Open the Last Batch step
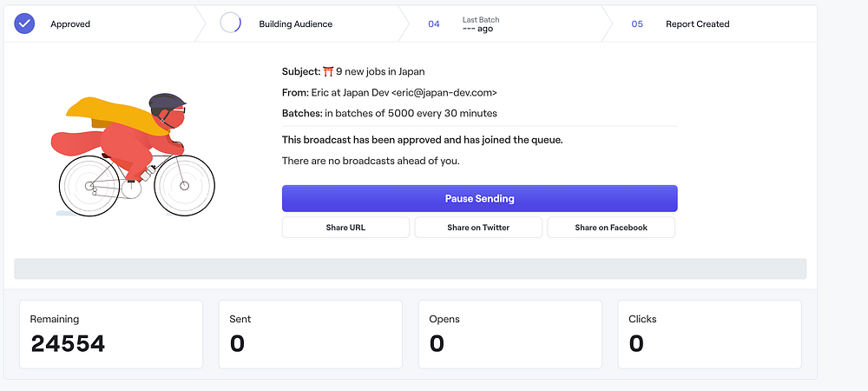Screen dimensions: 868x391 pos(481,24)
